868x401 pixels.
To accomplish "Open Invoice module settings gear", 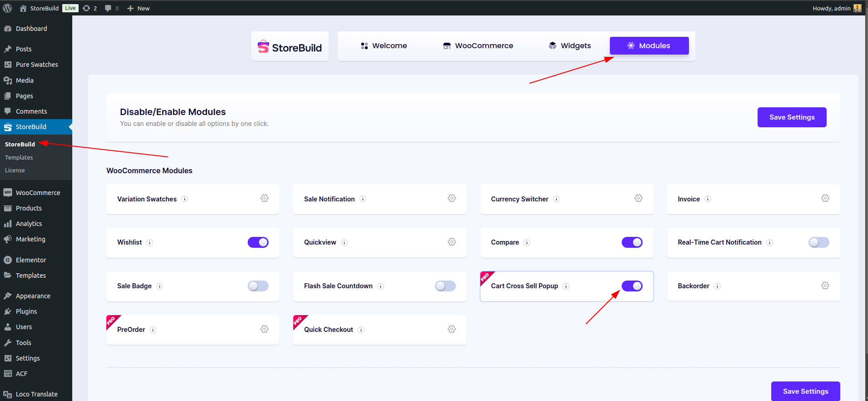I will tap(825, 198).
